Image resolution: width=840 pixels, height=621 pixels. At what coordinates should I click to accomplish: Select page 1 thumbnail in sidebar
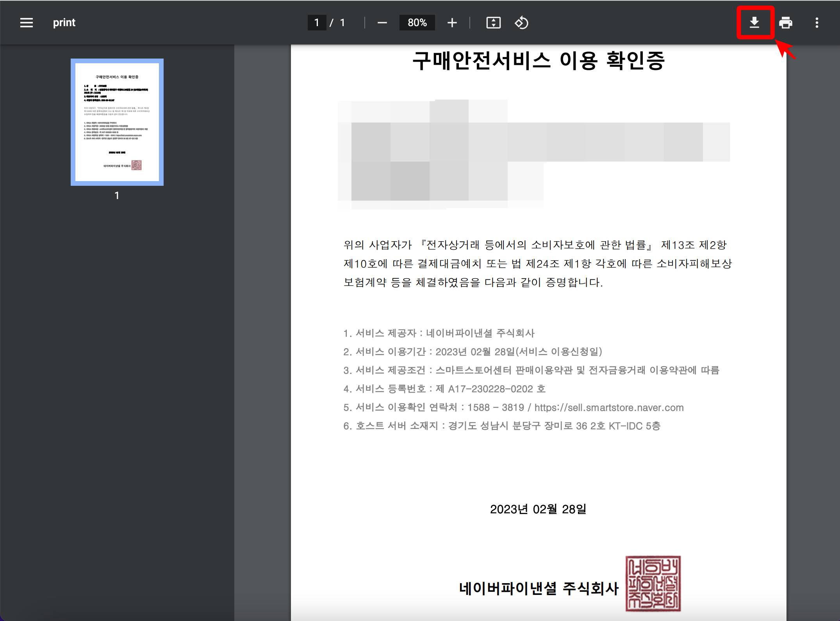pyautogui.click(x=116, y=122)
